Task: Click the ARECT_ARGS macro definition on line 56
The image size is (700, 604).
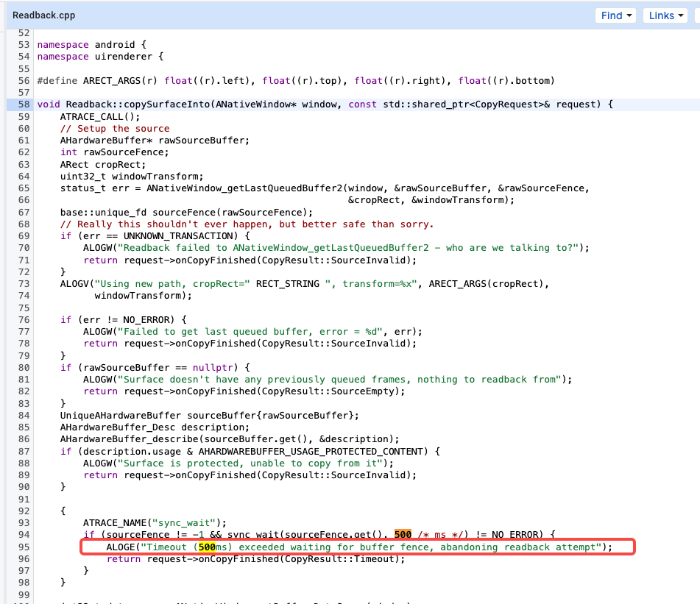Action: [x=120, y=81]
